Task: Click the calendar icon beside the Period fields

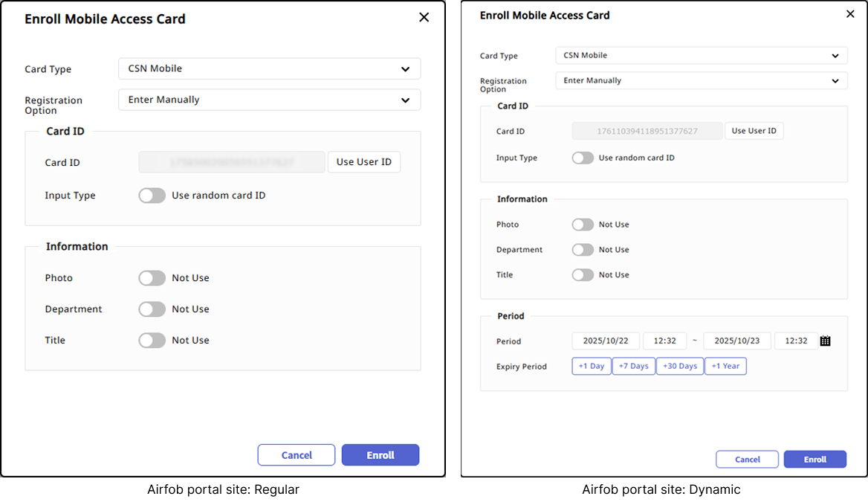Action: (x=825, y=341)
